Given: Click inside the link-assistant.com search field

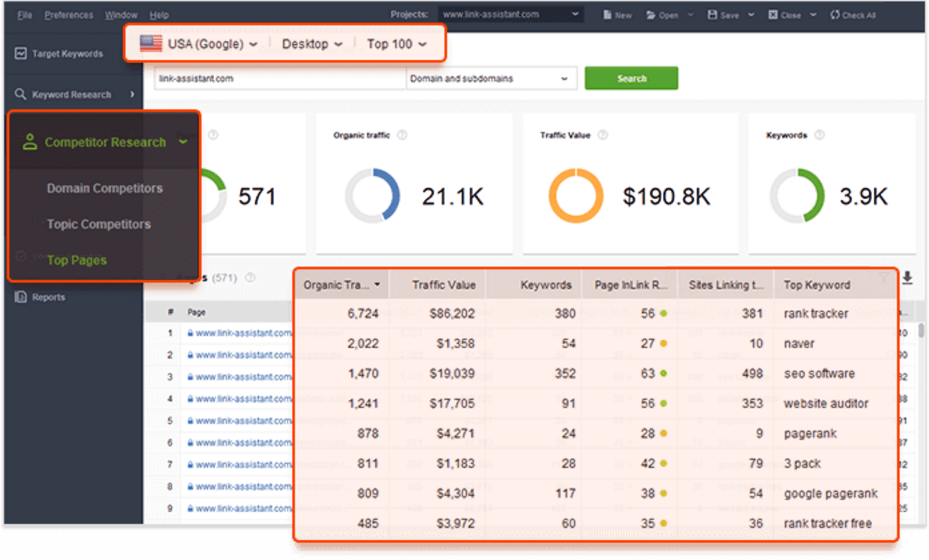Looking at the screenshot, I should (277, 78).
